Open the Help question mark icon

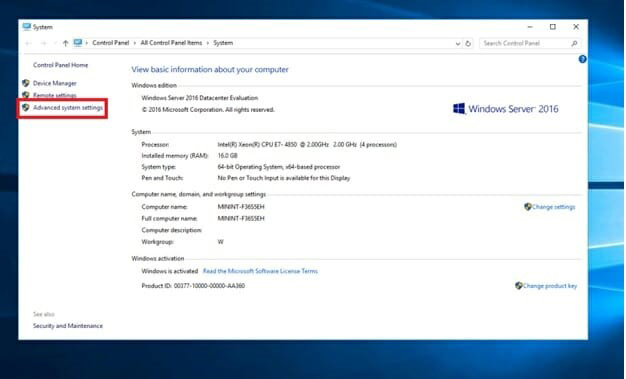[582, 59]
